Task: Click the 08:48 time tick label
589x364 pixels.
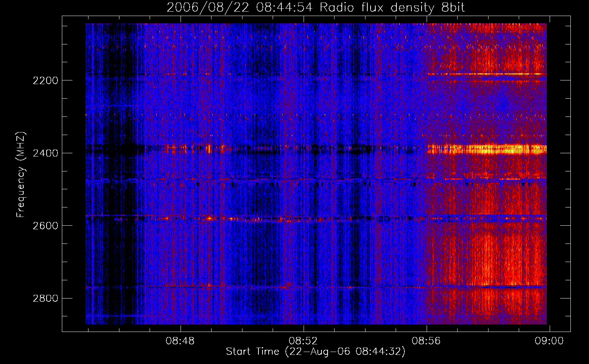Action: click(180, 341)
